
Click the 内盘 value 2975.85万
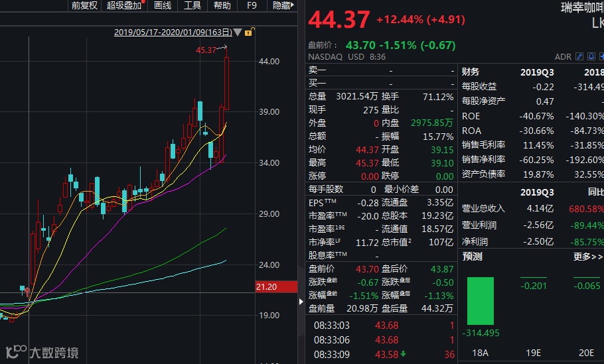coord(432,123)
